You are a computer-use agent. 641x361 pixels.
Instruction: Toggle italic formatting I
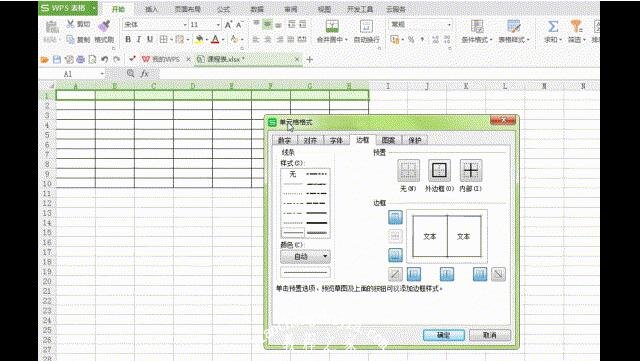coord(139,39)
